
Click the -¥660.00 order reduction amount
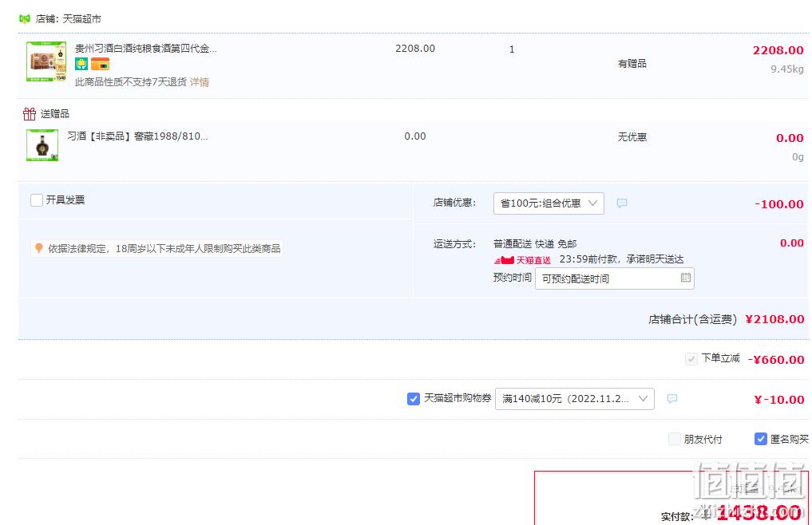point(776,360)
